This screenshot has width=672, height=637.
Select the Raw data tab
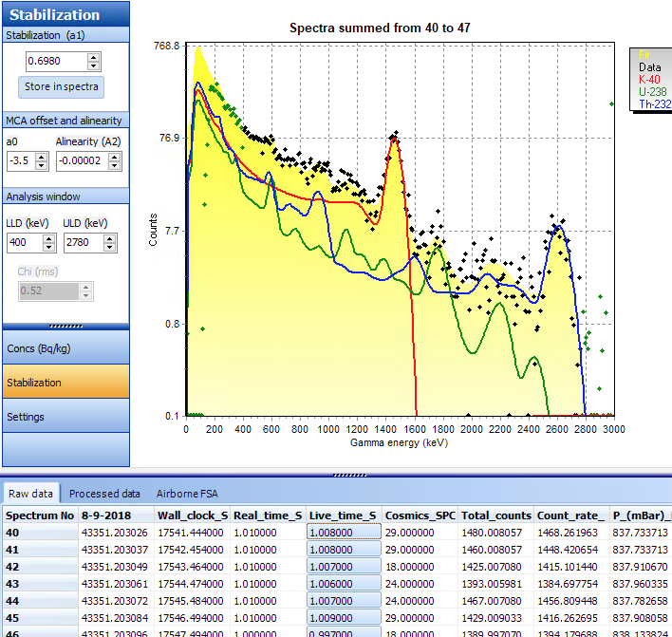(30, 494)
